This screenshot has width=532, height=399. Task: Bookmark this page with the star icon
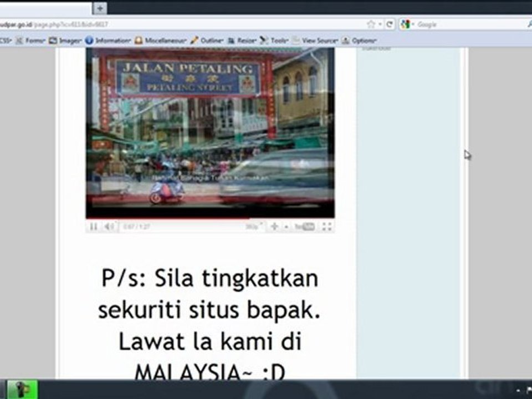coord(371,24)
